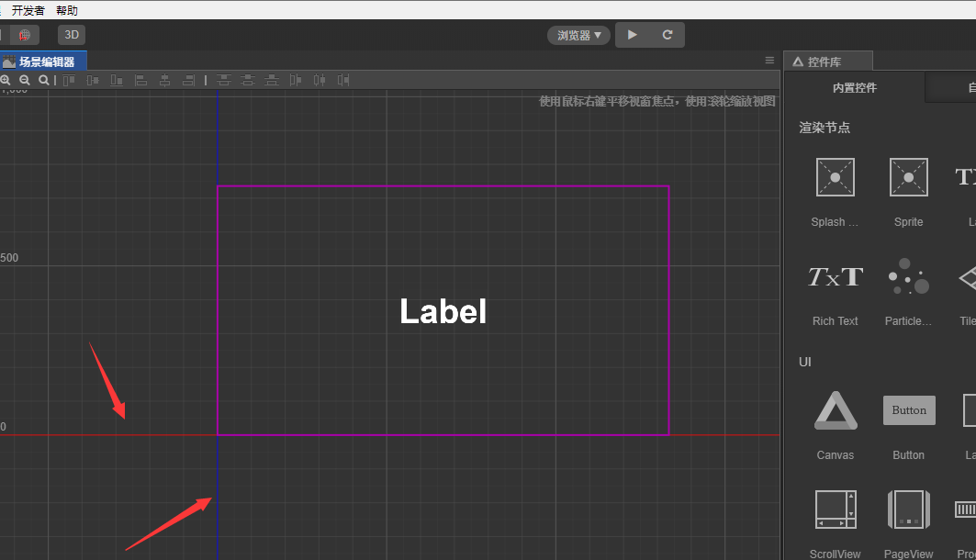Zoom out the scene editor view
The height and width of the screenshot is (560, 976).
[25, 80]
